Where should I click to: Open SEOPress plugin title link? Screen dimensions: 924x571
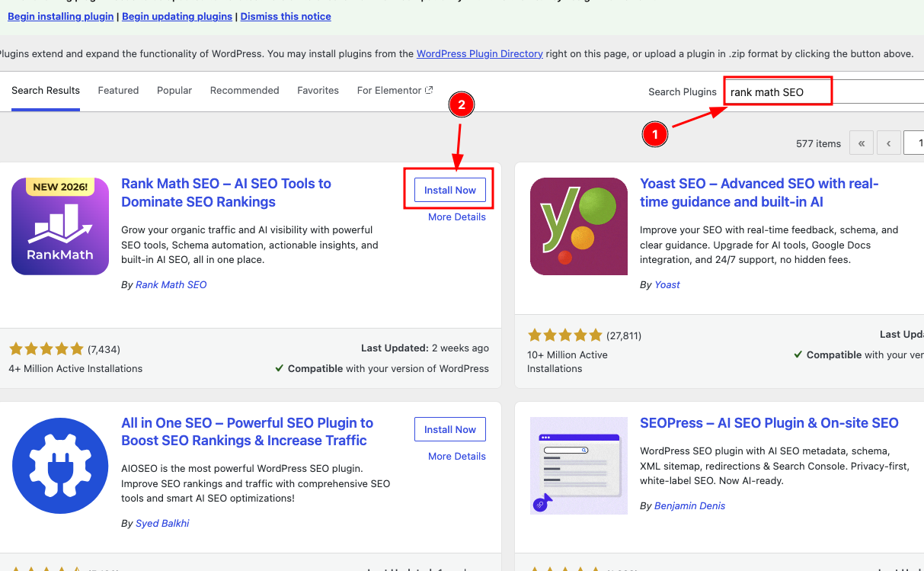[769, 423]
